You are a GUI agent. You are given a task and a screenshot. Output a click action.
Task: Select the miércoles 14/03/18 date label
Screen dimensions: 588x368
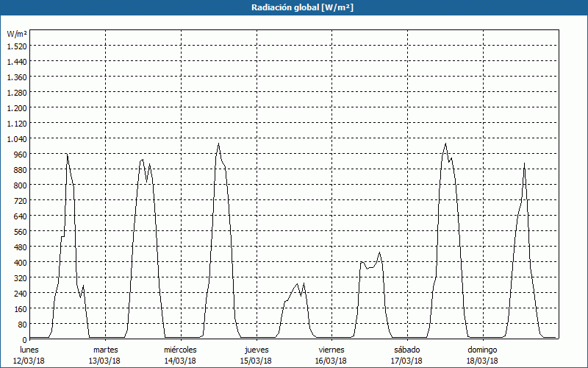pyautogui.click(x=180, y=355)
